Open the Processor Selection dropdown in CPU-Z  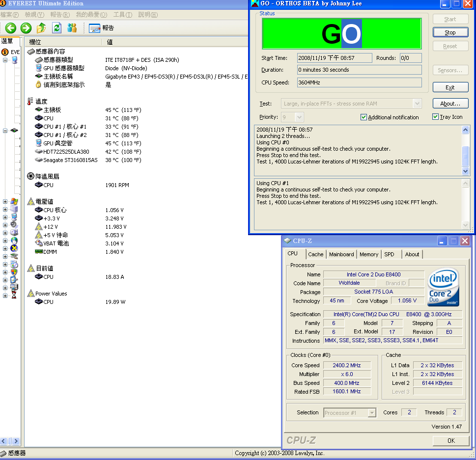tap(371, 413)
